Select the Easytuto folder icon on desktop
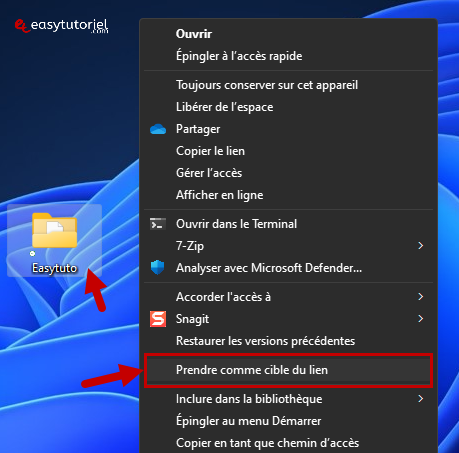459x453 pixels. pos(55,230)
